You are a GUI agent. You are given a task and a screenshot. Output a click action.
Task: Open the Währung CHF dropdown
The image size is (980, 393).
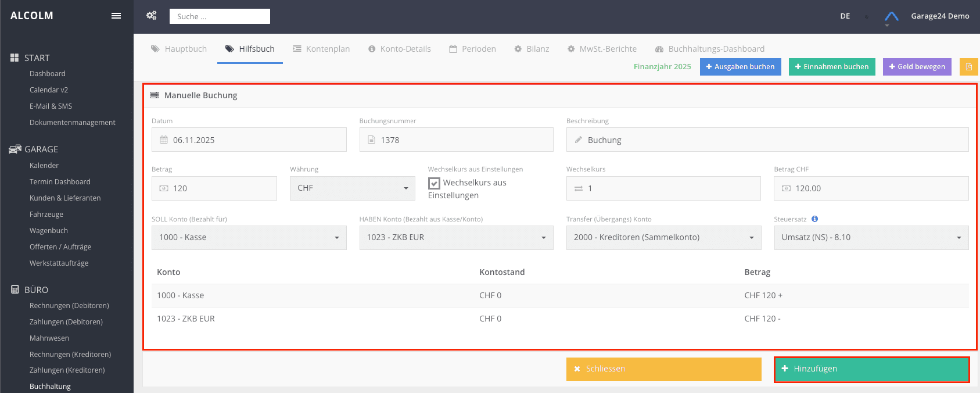coord(353,188)
